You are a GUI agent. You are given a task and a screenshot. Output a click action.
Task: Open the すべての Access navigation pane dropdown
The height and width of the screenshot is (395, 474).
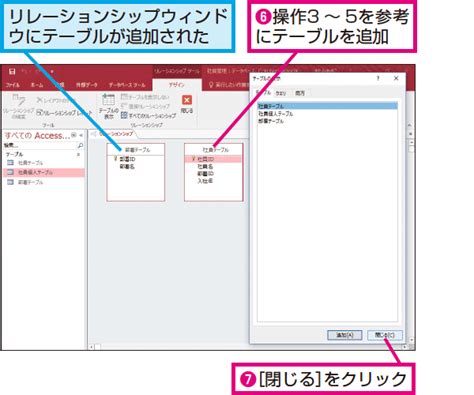[74, 135]
